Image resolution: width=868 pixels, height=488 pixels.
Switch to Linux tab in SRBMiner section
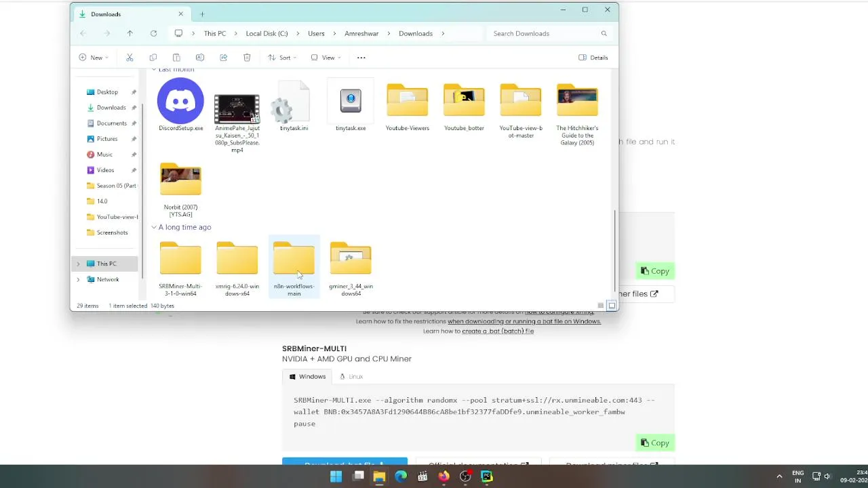(351, 376)
